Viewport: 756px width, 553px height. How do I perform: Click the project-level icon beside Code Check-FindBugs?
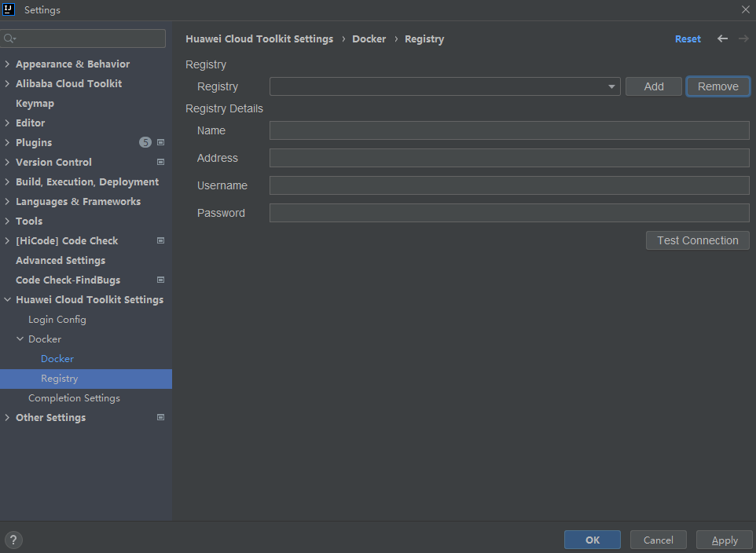pyautogui.click(x=161, y=280)
